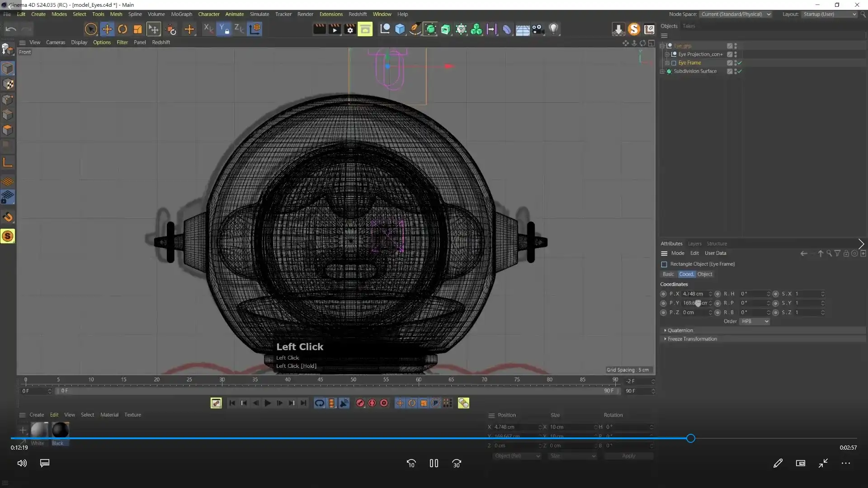
Task: Open the MoGraph menu
Action: click(x=181, y=14)
